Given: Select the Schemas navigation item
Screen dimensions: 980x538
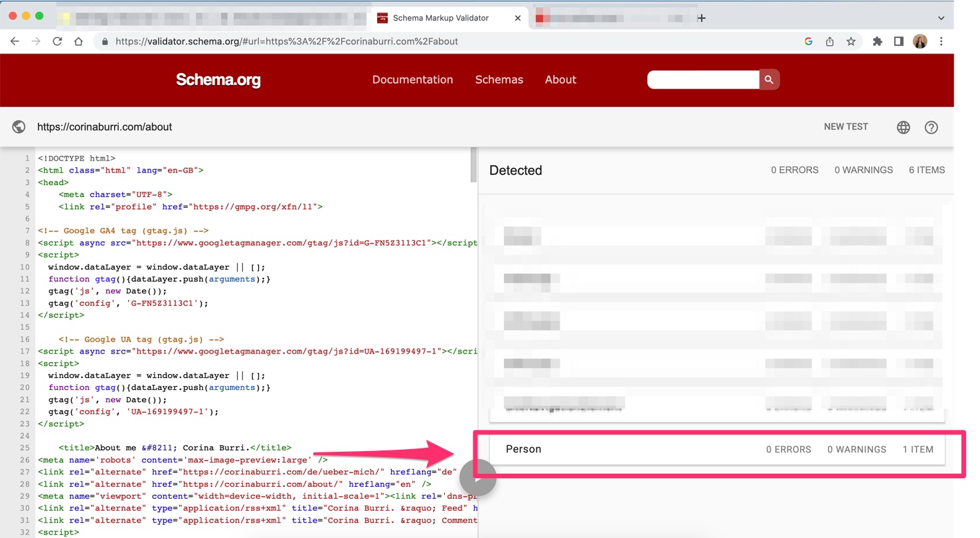Looking at the screenshot, I should pos(499,80).
